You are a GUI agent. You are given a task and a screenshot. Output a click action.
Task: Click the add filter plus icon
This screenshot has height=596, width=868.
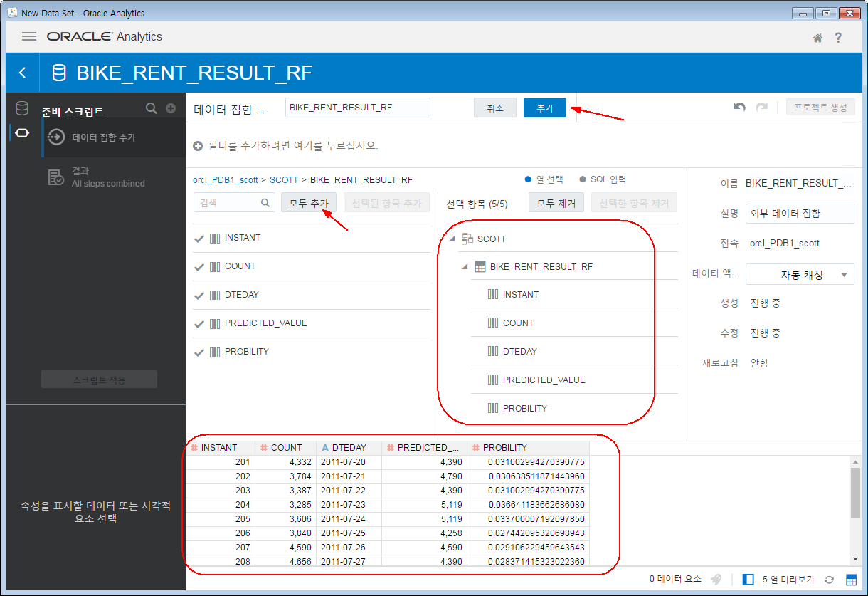(x=198, y=146)
